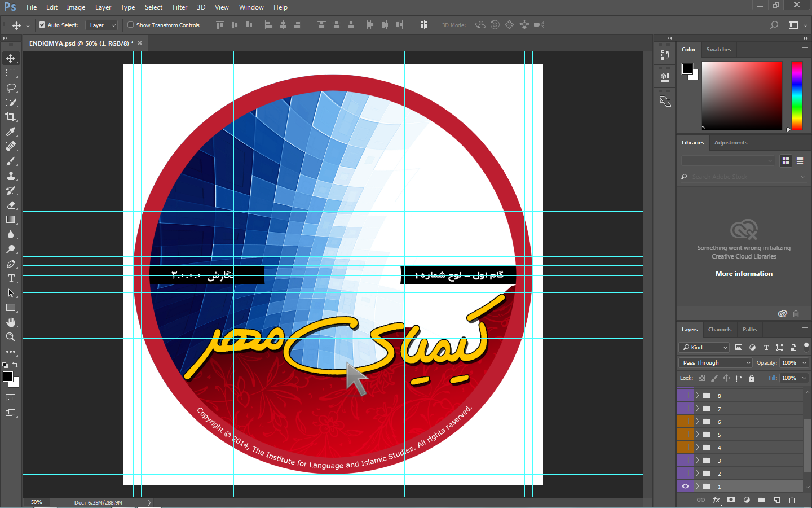
Task: Hide layer group 1 visibility eye
Action: click(685, 486)
